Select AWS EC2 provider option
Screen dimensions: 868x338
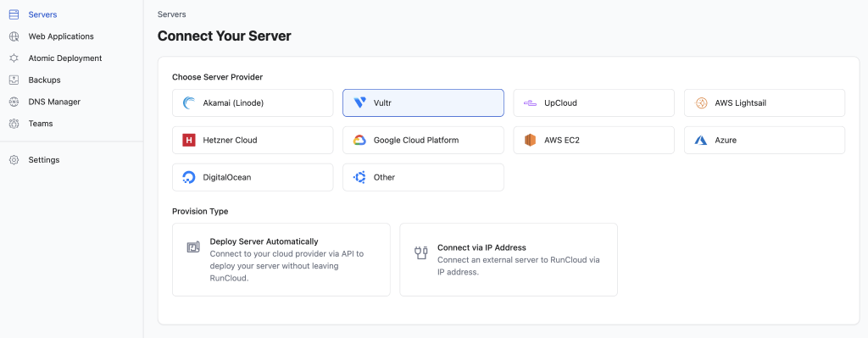pyautogui.click(x=594, y=140)
